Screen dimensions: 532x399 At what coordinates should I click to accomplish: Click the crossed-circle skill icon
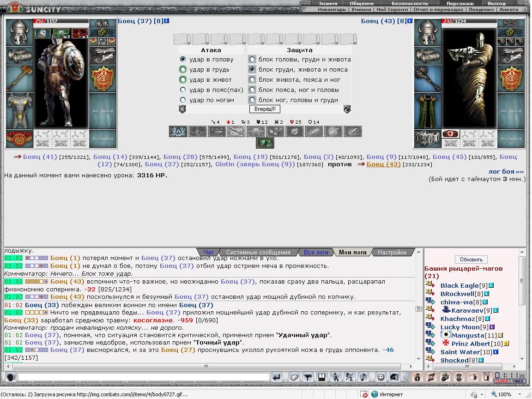[x=294, y=132]
